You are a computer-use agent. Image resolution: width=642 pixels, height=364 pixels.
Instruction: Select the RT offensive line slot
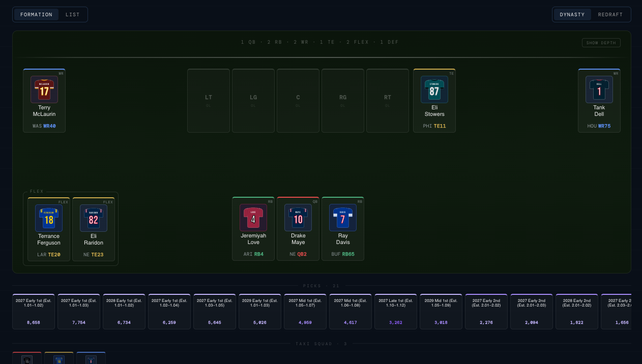388,101
